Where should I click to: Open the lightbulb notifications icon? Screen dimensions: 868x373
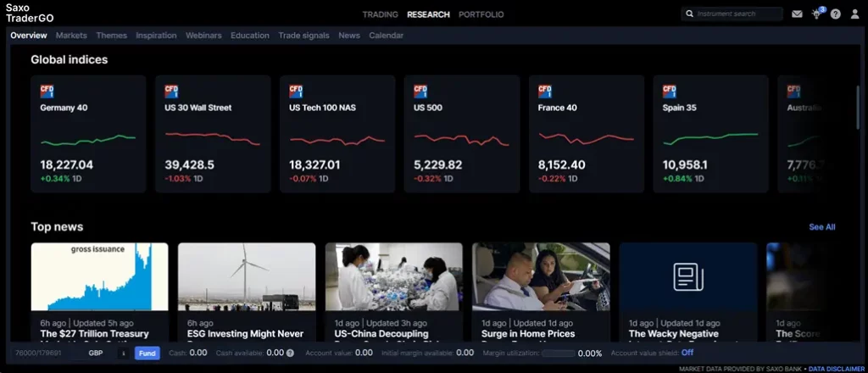coord(816,14)
